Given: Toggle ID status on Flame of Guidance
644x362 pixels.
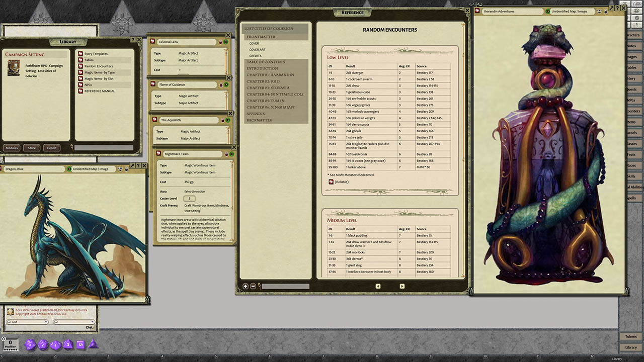Looking at the screenshot, I should tap(227, 85).
